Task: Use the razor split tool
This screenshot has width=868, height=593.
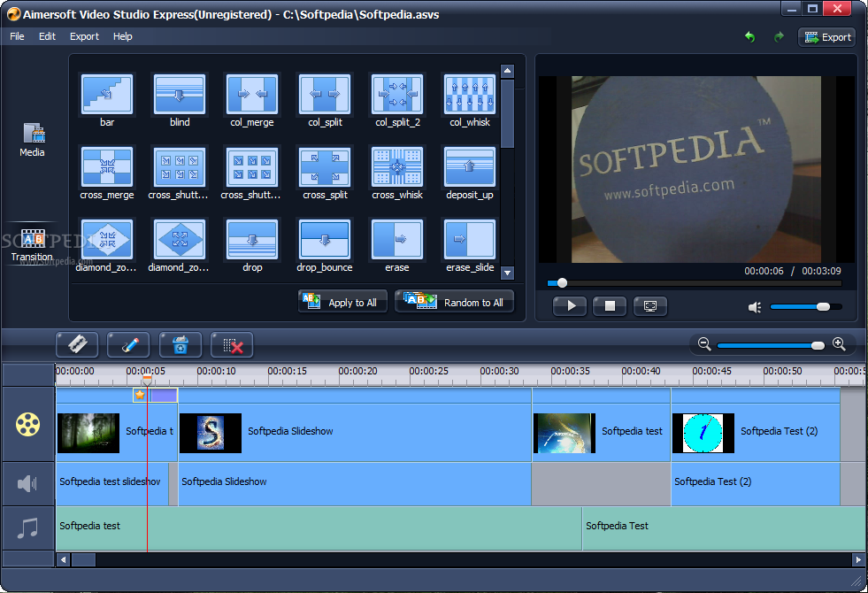Action: tap(77, 345)
